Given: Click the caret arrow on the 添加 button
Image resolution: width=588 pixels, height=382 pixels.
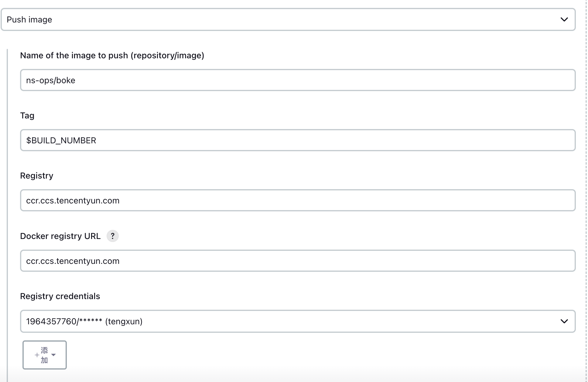Looking at the screenshot, I should point(54,355).
